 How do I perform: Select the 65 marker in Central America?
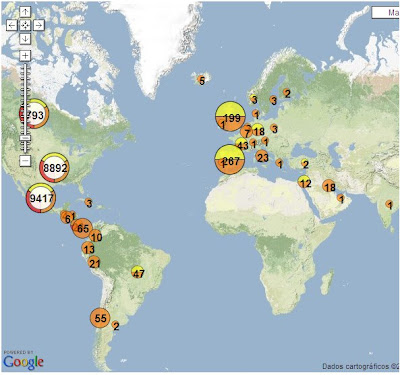[82, 228]
